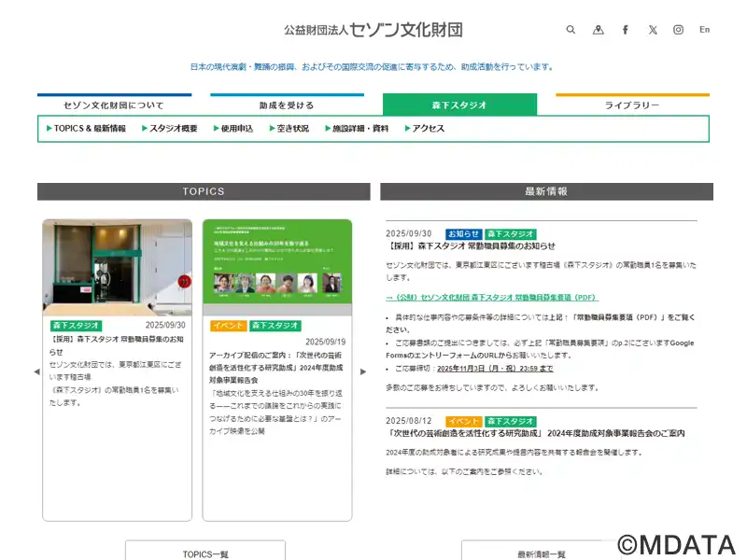Click the Saison Foundation logo
The height and width of the screenshot is (560, 747).
373,30
